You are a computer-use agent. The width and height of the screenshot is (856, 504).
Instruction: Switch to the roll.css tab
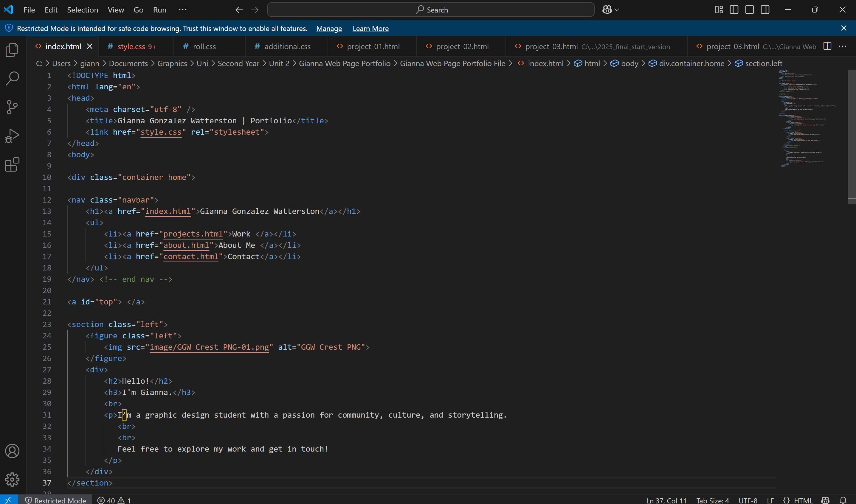pyautogui.click(x=209, y=46)
